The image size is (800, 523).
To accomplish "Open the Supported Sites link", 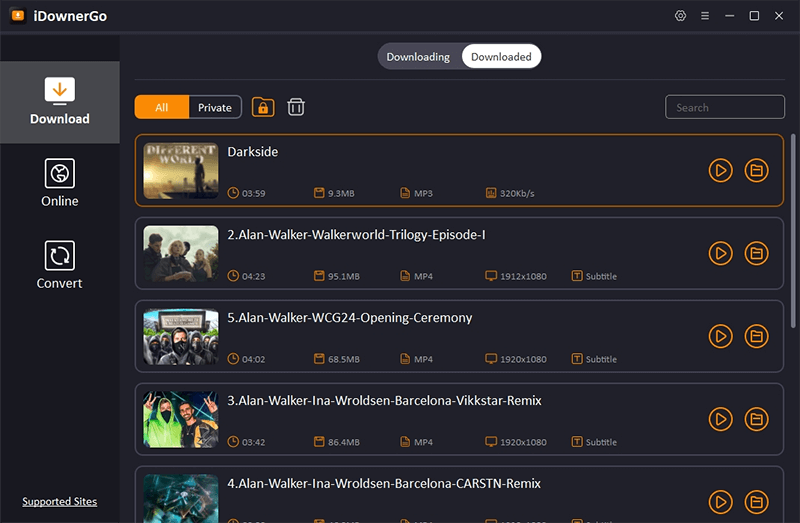I will 60,502.
